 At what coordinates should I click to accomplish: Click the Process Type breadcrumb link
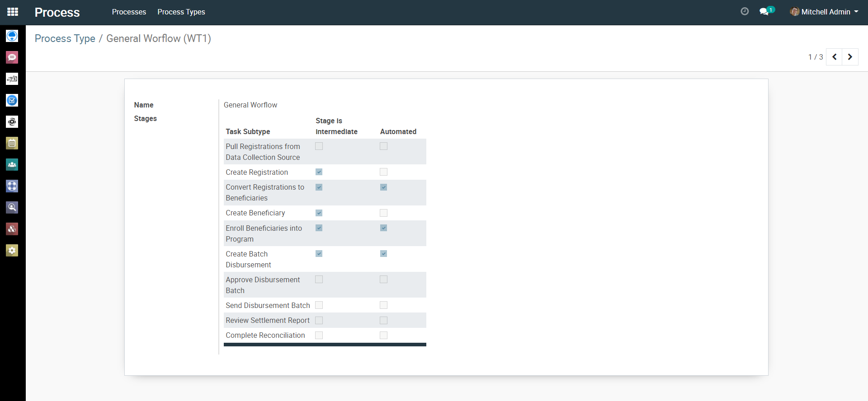(x=65, y=39)
